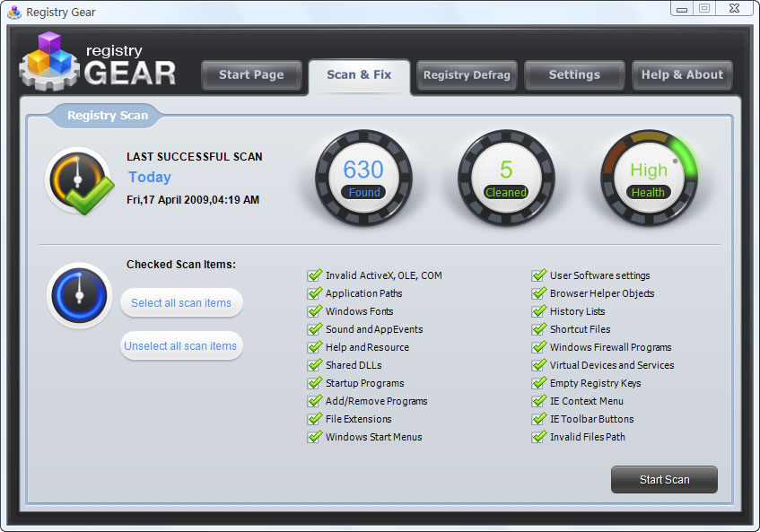This screenshot has width=760, height=532.
Task: Toggle IE Context Menu checkbox
Action: click(539, 401)
